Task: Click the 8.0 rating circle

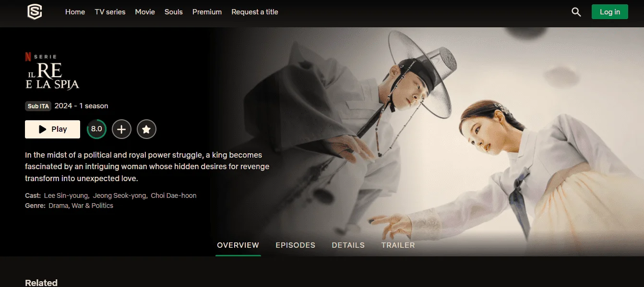Action: point(96,129)
